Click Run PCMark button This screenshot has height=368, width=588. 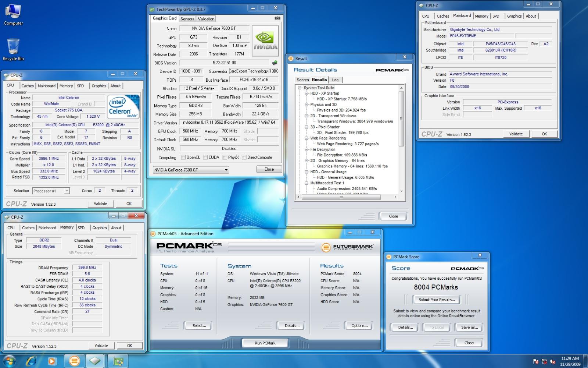265,343
